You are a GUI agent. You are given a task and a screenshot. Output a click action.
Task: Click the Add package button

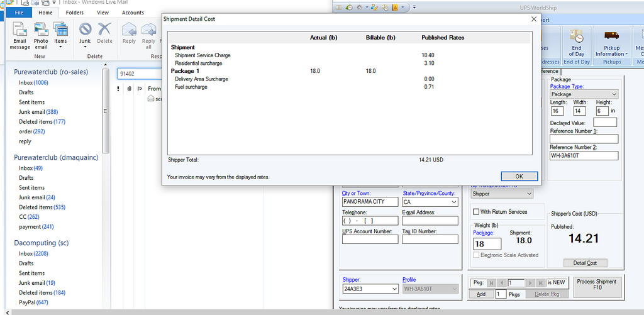point(481,294)
